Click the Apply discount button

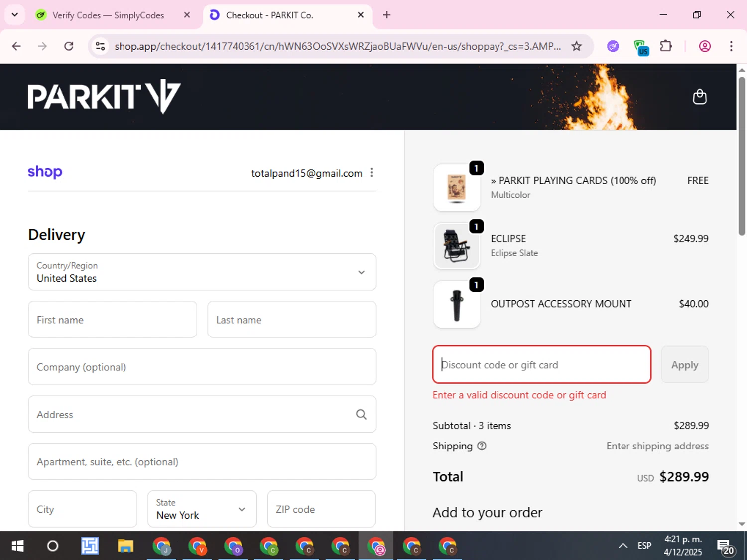685,365
